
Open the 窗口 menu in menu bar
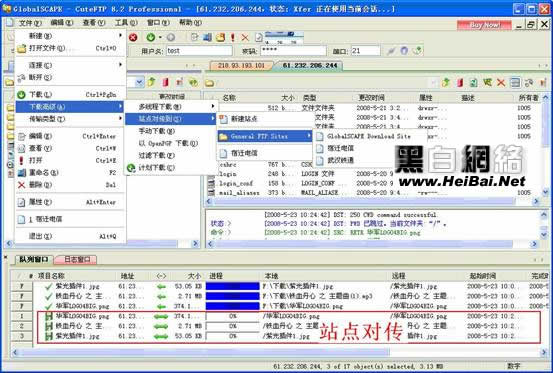[x=158, y=23]
